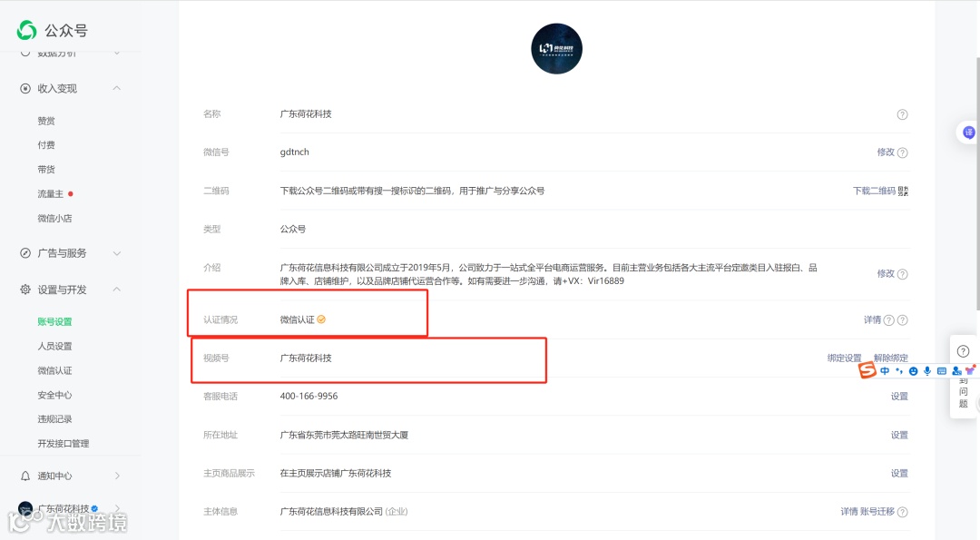Open the Sogou emoji smiley icon
The width and height of the screenshot is (980, 540).
(x=913, y=371)
